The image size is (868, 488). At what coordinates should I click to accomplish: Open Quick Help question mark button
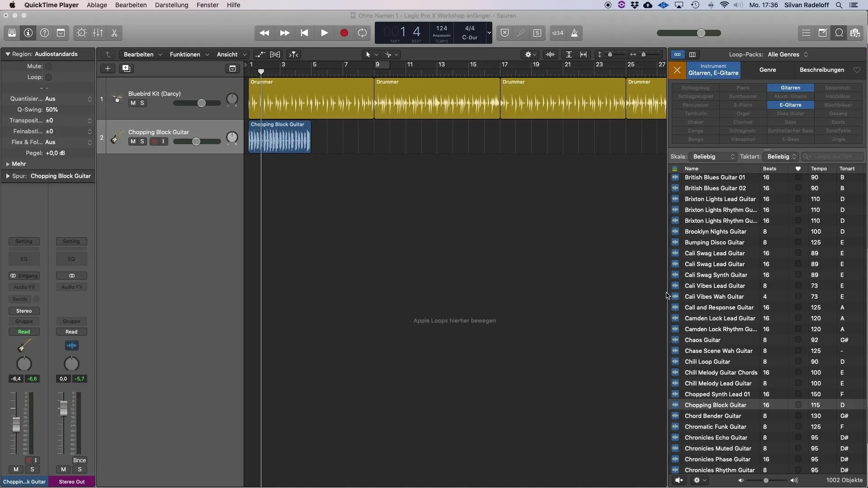pyautogui.click(x=44, y=33)
